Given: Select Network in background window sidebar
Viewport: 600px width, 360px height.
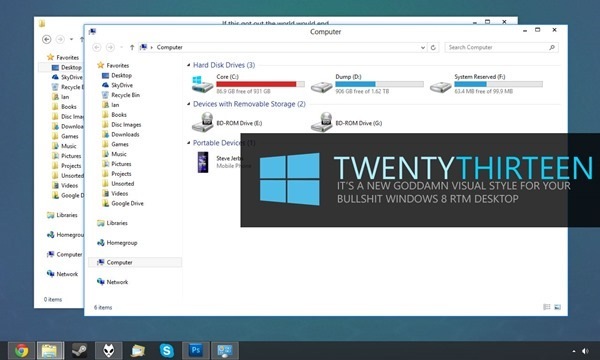Looking at the screenshot, I should click(62, 274).
